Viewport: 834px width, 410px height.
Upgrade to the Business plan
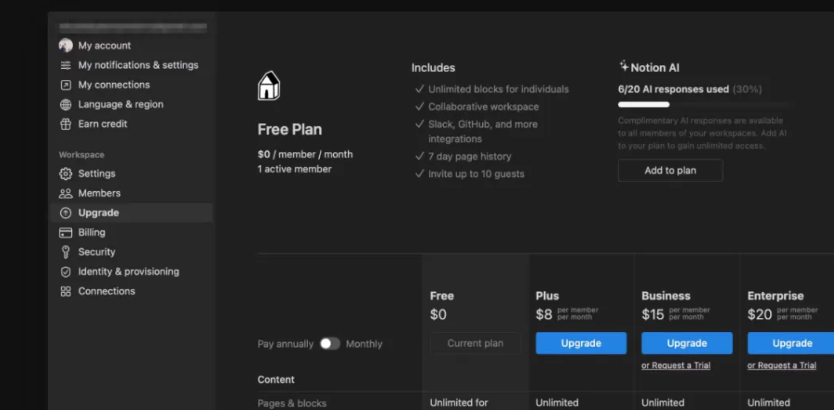click(x=687, y=343)
